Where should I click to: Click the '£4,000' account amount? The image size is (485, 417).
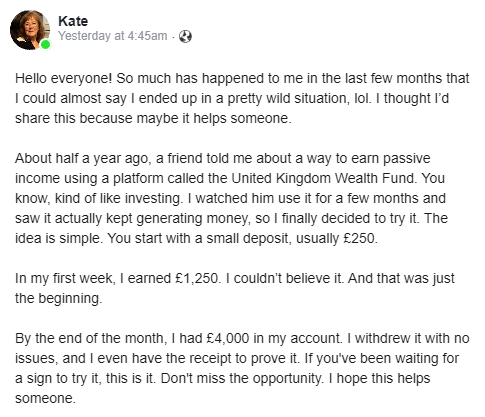(228, 338)
